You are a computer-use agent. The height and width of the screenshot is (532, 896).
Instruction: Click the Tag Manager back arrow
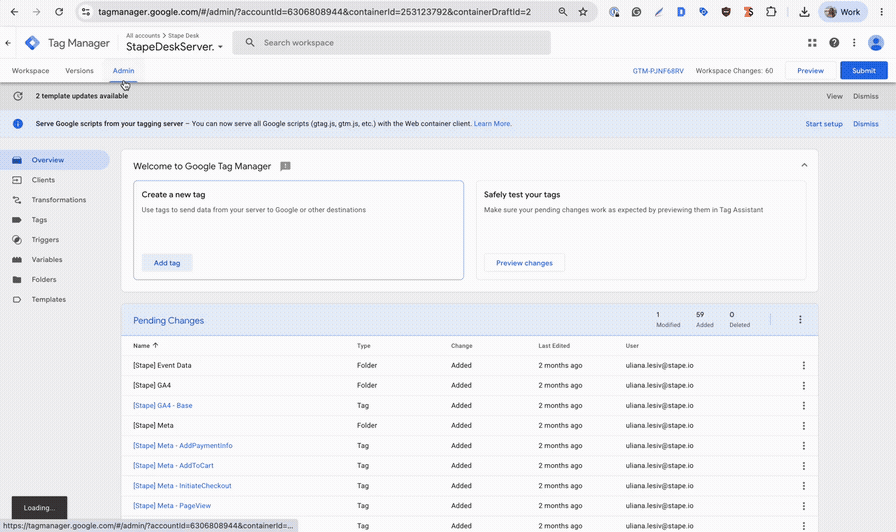click(x=8, y=43)
